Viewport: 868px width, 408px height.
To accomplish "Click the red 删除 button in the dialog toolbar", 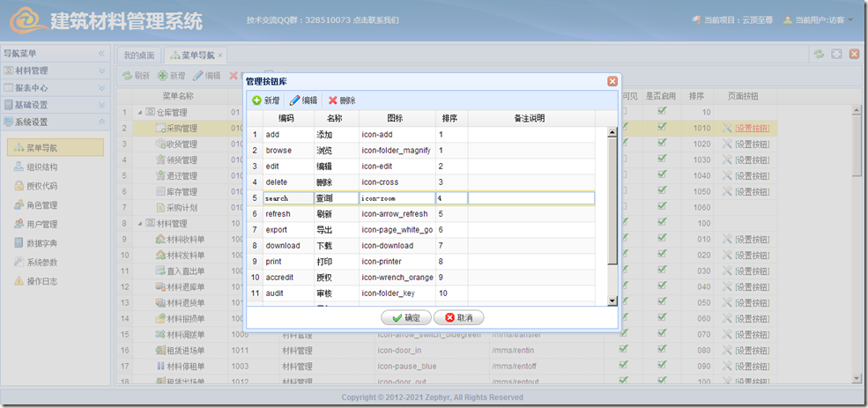I will pyautogui.click(x=342, y=100).
